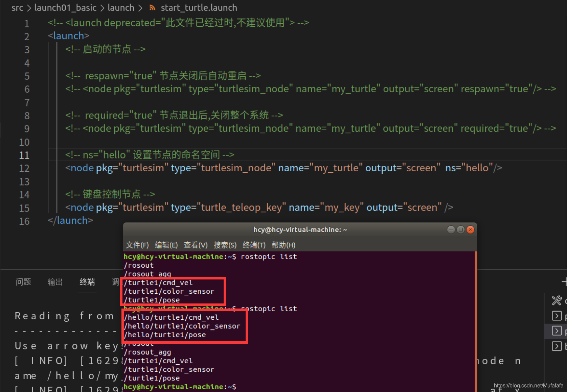Click the opening <launch> tag on line 2
Screen dimensions: 567x392
69,36
